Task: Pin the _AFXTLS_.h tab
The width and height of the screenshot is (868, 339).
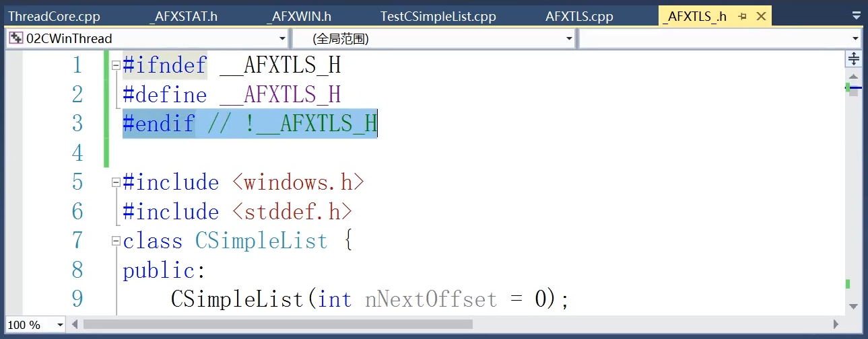Action: [742, 16]
